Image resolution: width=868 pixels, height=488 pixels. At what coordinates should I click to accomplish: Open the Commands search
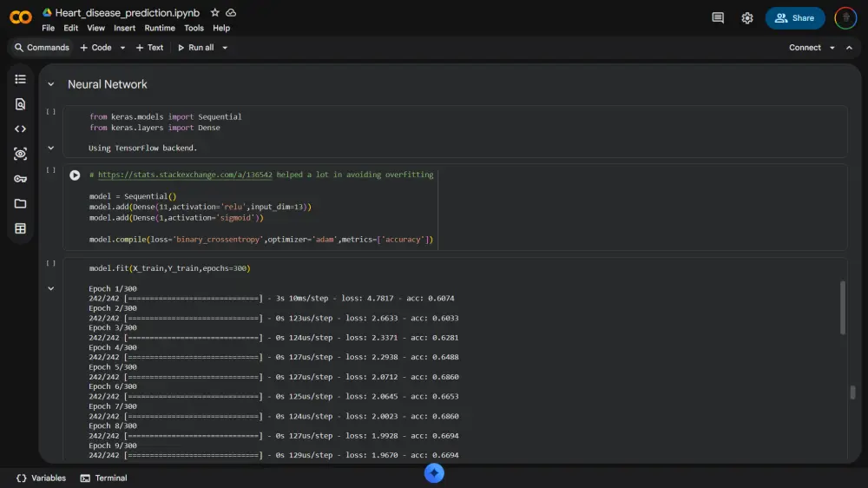point(42,48)
